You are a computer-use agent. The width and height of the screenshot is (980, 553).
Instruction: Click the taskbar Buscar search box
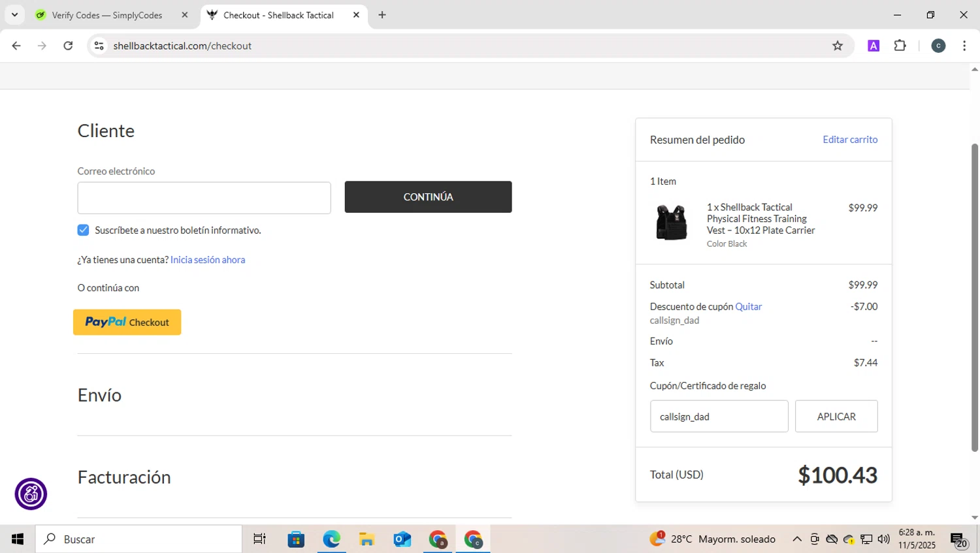(x=139, y=539)
